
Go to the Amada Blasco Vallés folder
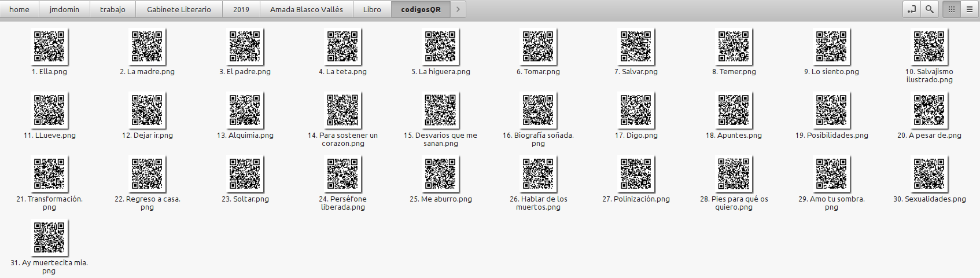point(307,9)
